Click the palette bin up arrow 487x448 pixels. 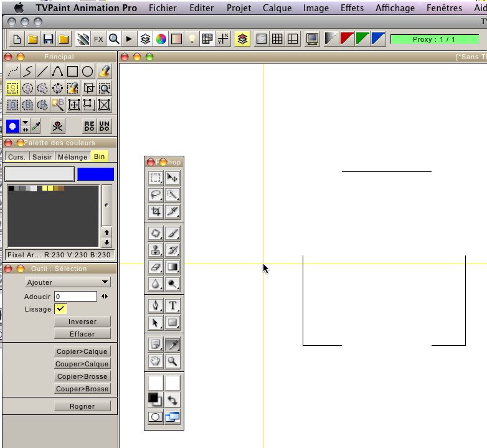(106, 232)
